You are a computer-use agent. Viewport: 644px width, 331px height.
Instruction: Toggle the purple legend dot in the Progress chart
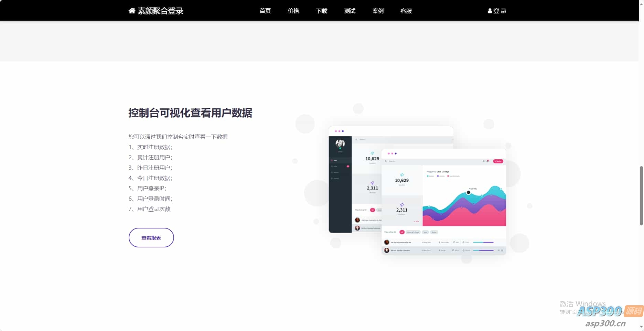click(438, 176)
